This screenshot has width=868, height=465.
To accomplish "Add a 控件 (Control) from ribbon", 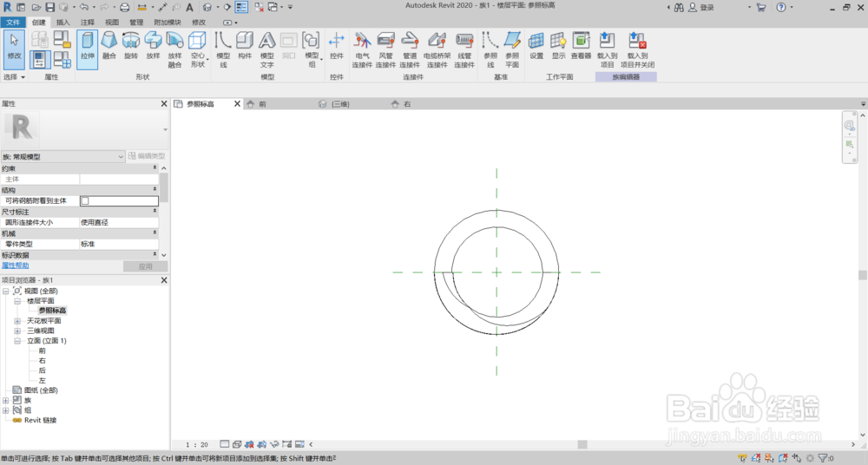I will [x=337, y=45].
